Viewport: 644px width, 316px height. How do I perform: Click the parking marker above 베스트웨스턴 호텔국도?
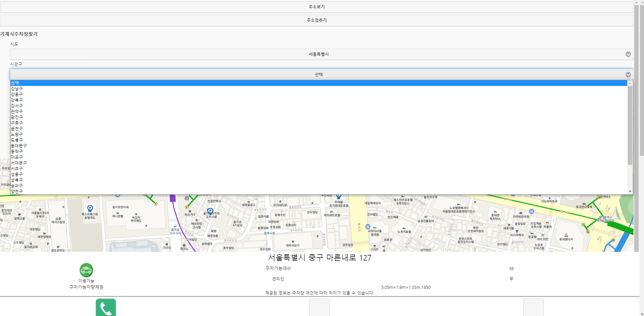(x=90, y=209)
